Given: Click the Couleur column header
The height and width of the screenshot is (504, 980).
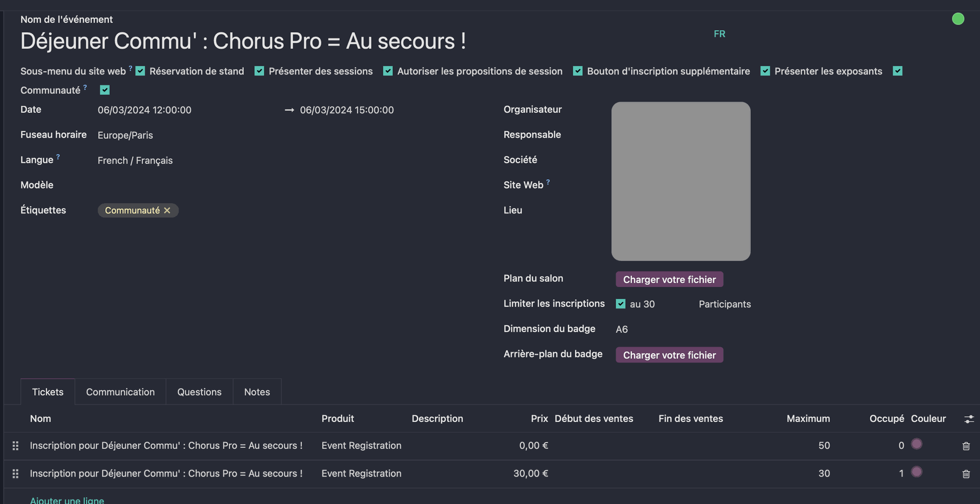Looking at the screenshot, I should tap(928, 419).
